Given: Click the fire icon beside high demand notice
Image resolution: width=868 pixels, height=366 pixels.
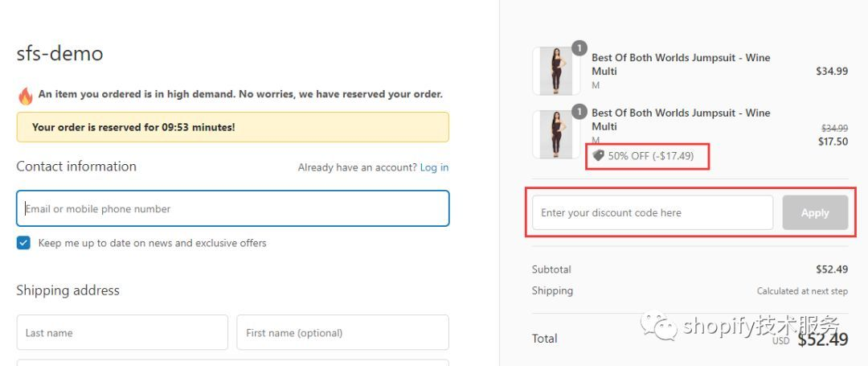Looking at the screenshot, I should pos(25,96).
